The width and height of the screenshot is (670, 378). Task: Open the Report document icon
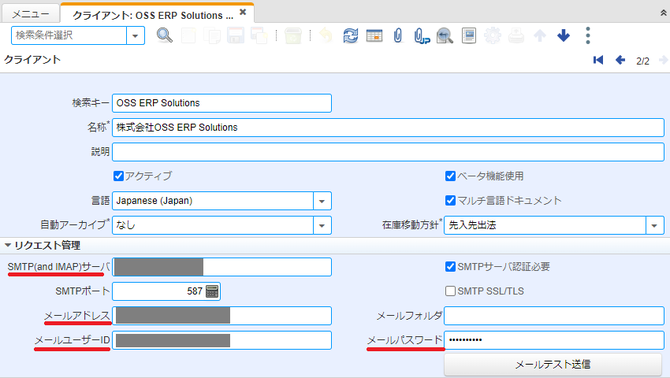[469, 35]
